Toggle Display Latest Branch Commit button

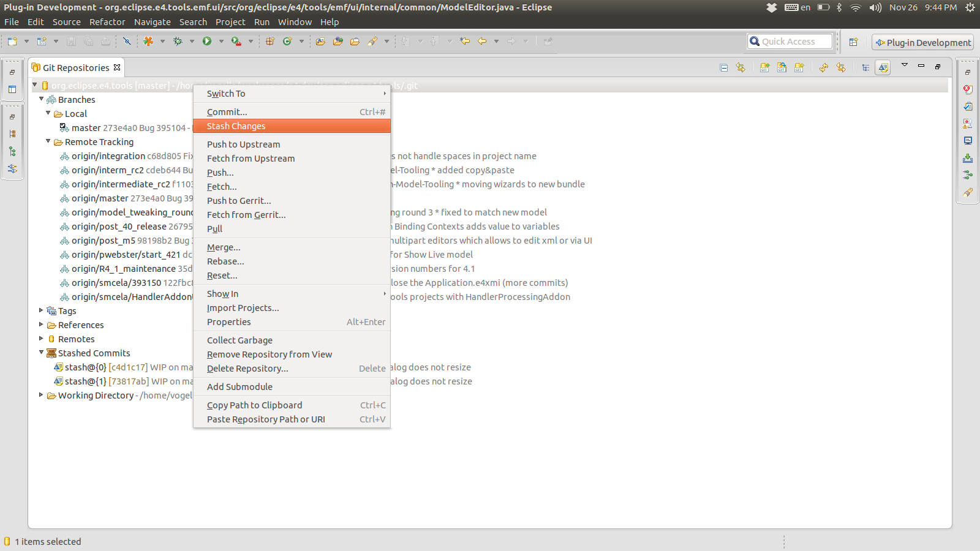tap(883, 68)
